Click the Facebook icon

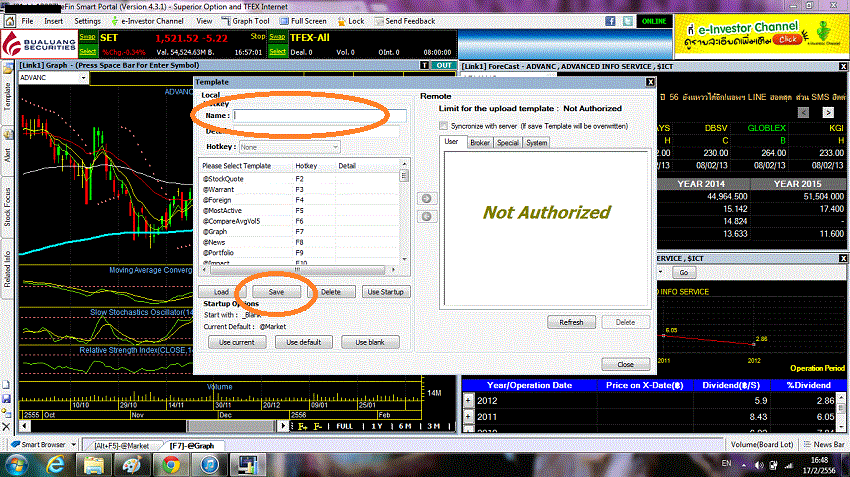[610, 21]
